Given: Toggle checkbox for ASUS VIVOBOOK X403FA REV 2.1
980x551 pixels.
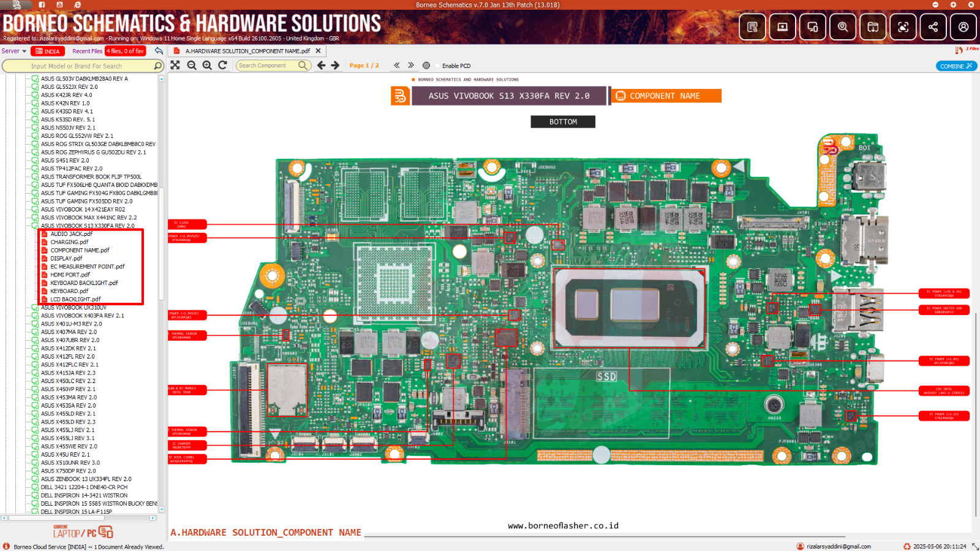Looking at the screenshot, I should coord(36,316).
